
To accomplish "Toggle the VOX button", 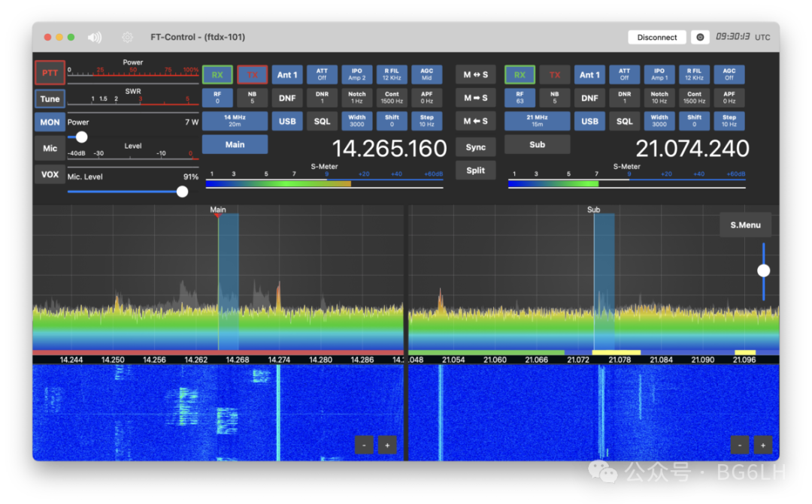I will [x=50, y=174].
